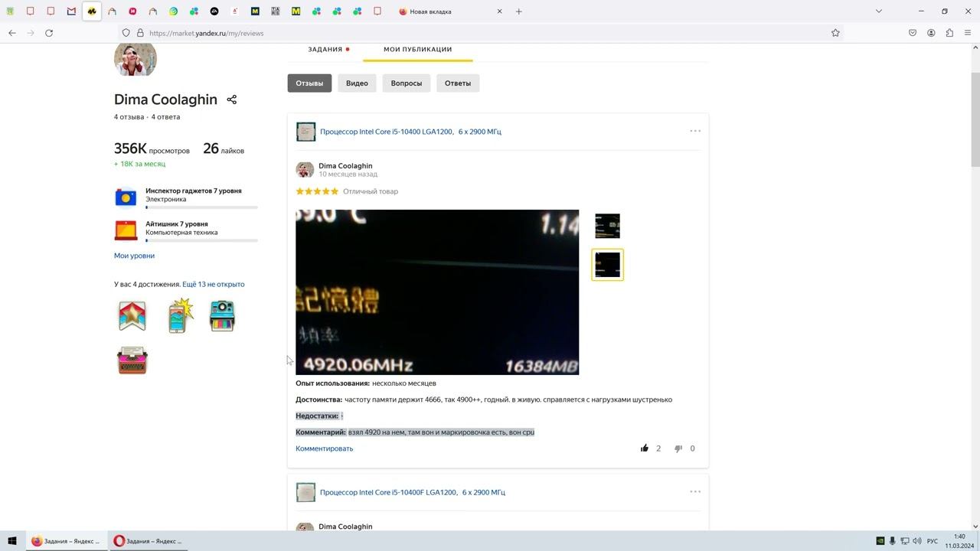Open the browser extensions panel
Viewport: 980px width, 551px height.
click(x=949, y=33)
